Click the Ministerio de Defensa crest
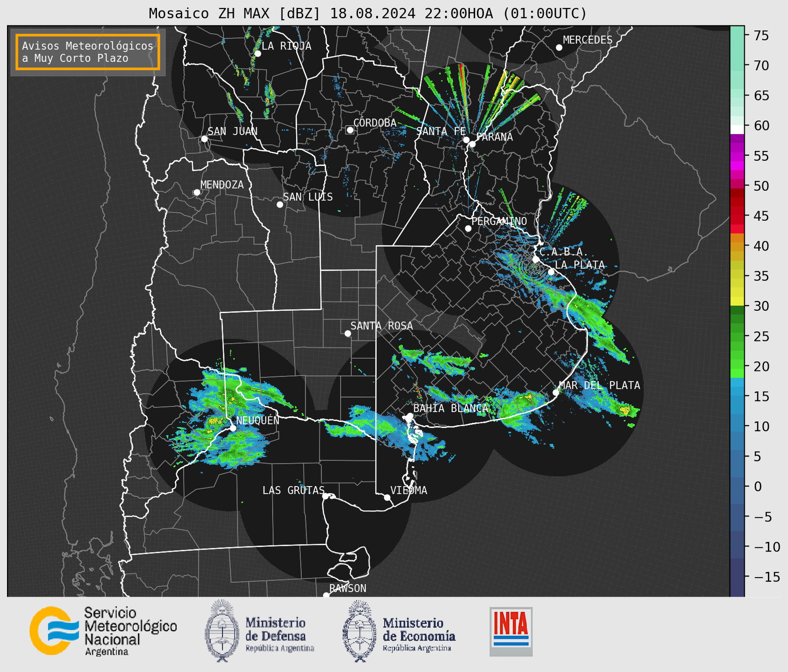The image size is (788, 672). pyautogui.click(x=221, y=631)
